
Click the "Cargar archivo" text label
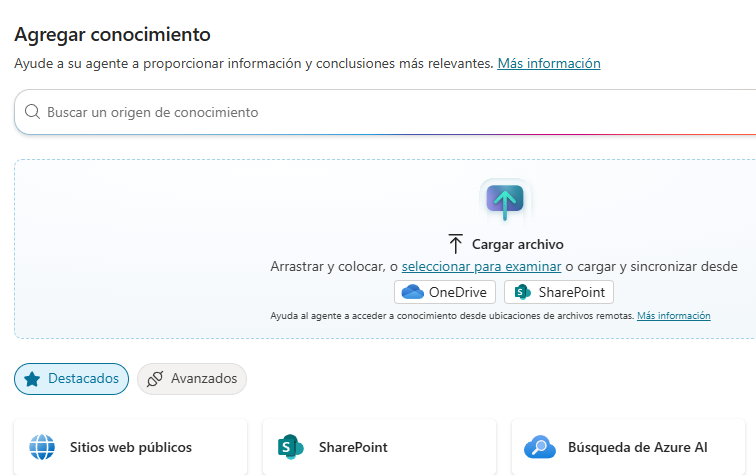(x=518, y=244)
